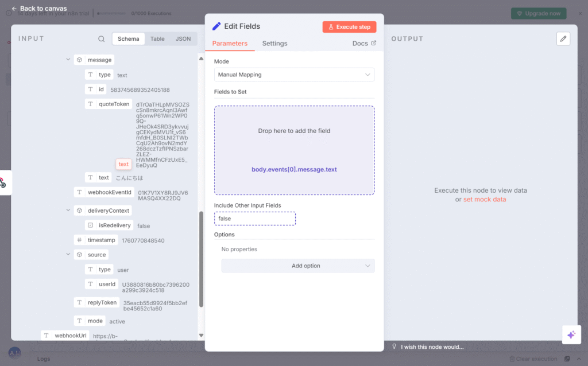Click the Edit Fields pencil icon in the header
The width and height of the screenshot is (588, 366).
click(216, 26)
